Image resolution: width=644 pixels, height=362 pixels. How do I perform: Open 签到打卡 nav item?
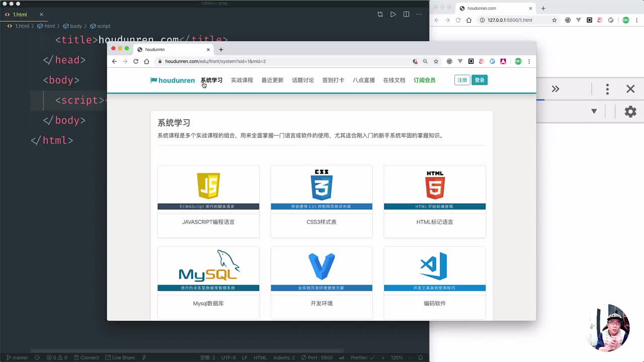coord(333,80)
